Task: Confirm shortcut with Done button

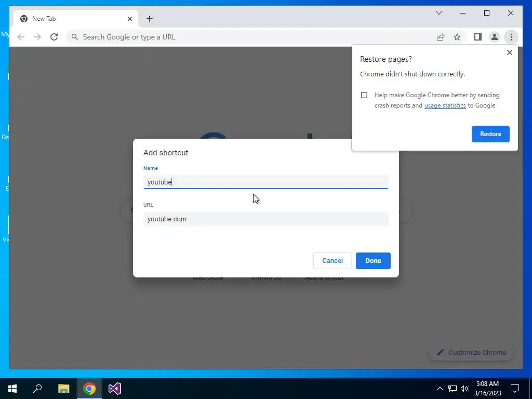Action: coord(373,261)
